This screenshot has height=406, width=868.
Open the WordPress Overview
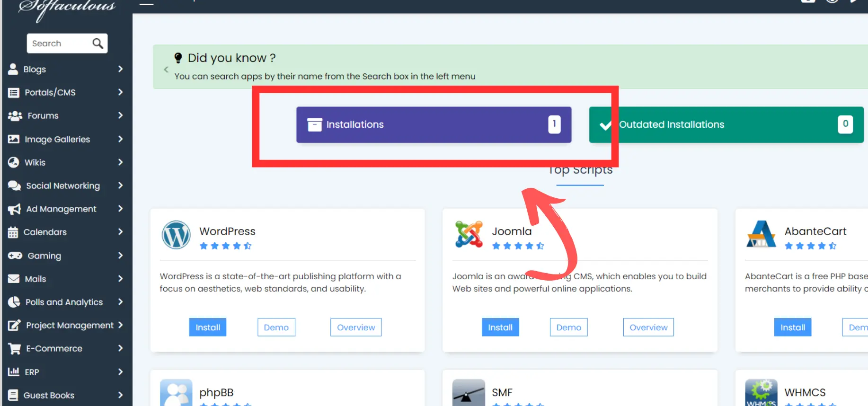[x=356, y=327]
